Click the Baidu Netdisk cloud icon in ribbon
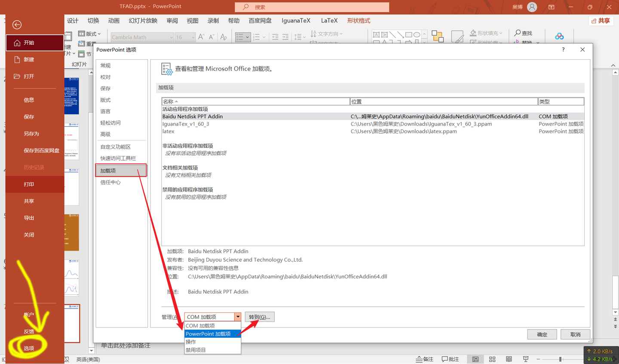This screenshot has width=619, height=364. (559, 37)
